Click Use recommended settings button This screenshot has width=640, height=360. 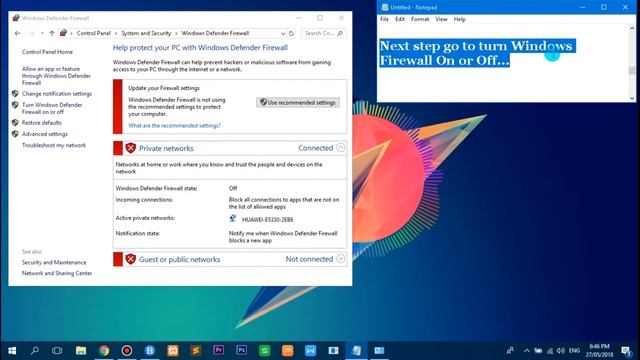click(x=298, y=102)
